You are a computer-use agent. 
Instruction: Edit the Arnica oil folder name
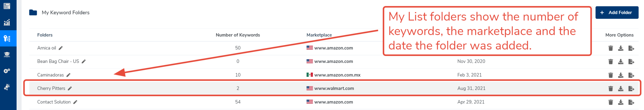61,48
